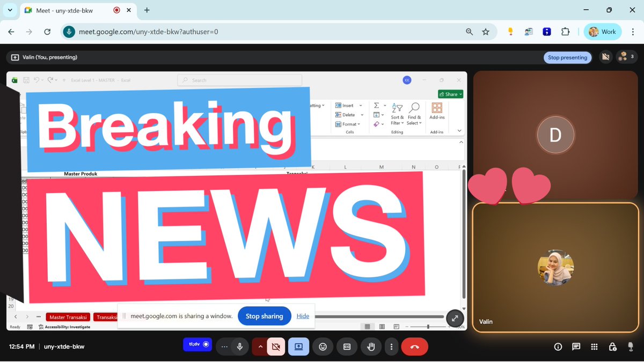Click Excel Undo arrow
Viewport: 644px width, 362px height.
[x=37, y=80]
